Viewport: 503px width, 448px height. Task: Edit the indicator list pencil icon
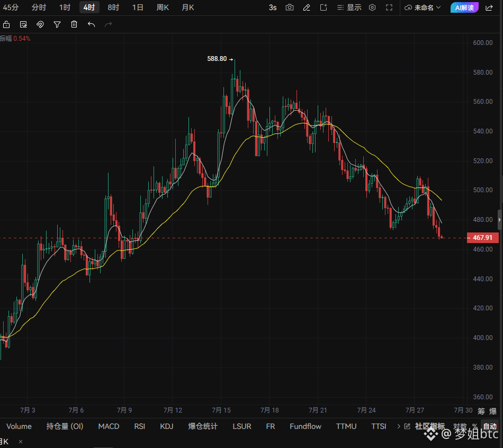click(x=407, y=426)
